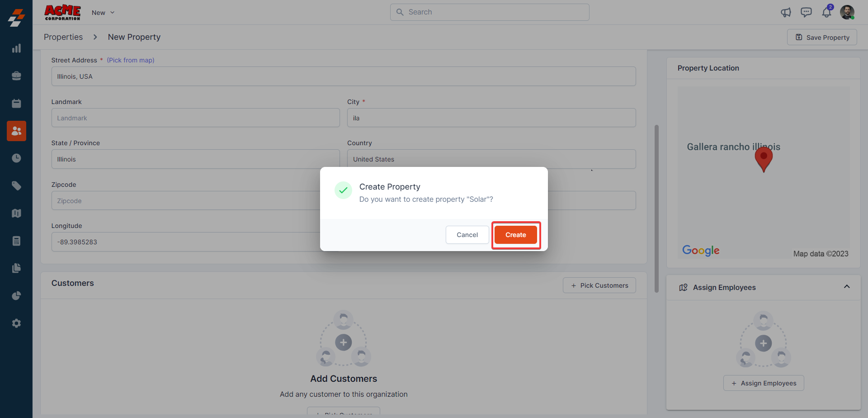Open the price tag sidebar icon
Image resolution: width=868 pixels, height=418 pixels.
tap(16, 186)
